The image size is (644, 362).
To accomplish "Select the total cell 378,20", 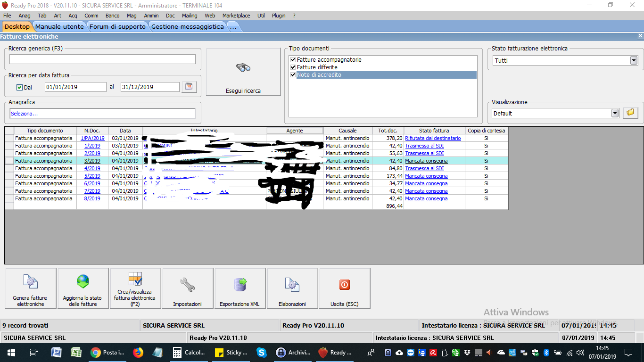I will pyautogui.click(x=388, y=138).
